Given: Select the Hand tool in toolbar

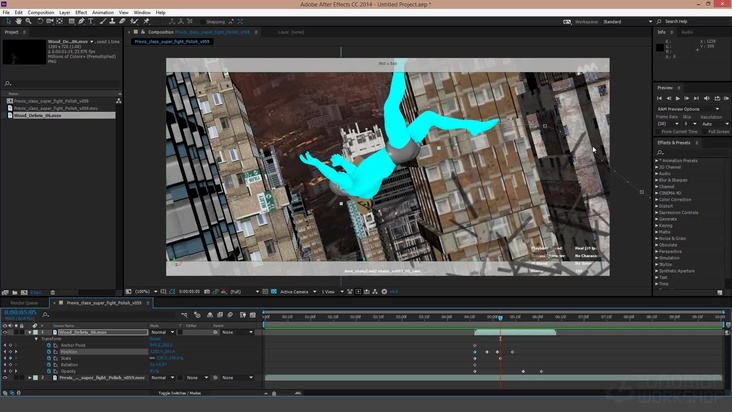Looking at the screenshot, I should pos(18,21).
